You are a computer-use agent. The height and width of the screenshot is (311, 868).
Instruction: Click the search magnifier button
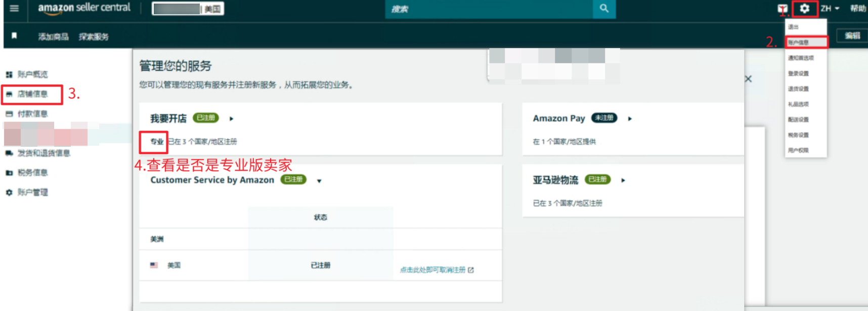pos(604,9)
